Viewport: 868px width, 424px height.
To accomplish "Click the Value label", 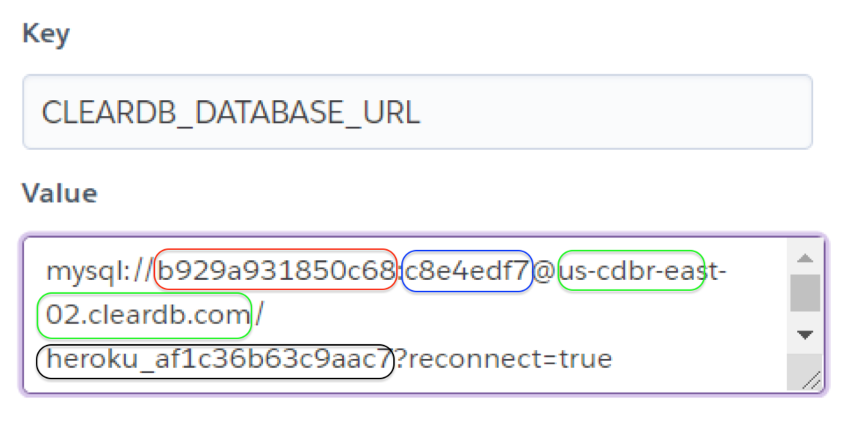I will point(59,193).
